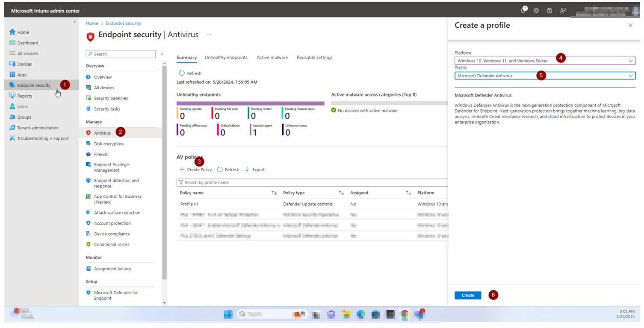Collapse the left navigation with double chevron

(74, 22)
